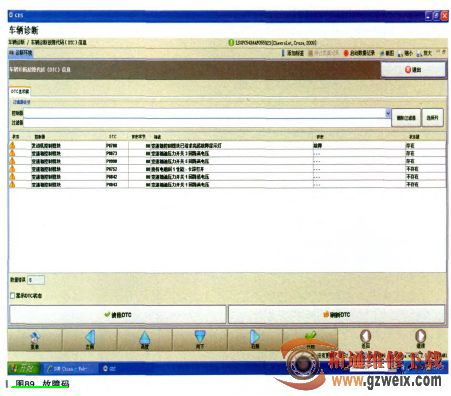Click the up arrow navigation icon
Viewport: 451px width, 396px height.
[145, 337]
